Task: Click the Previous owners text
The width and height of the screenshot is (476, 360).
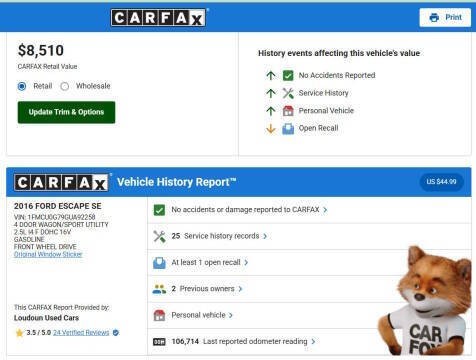Action: [x=207, y=289]
